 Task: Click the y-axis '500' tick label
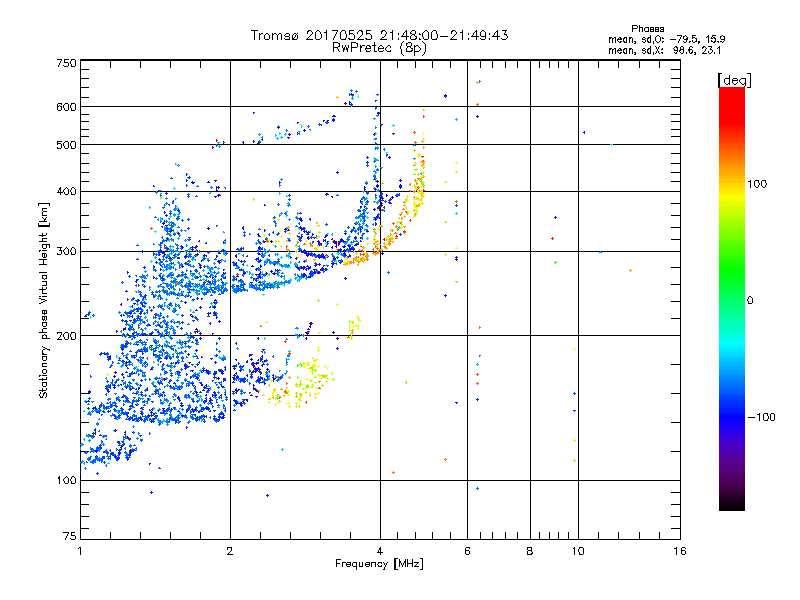(66, 145)
